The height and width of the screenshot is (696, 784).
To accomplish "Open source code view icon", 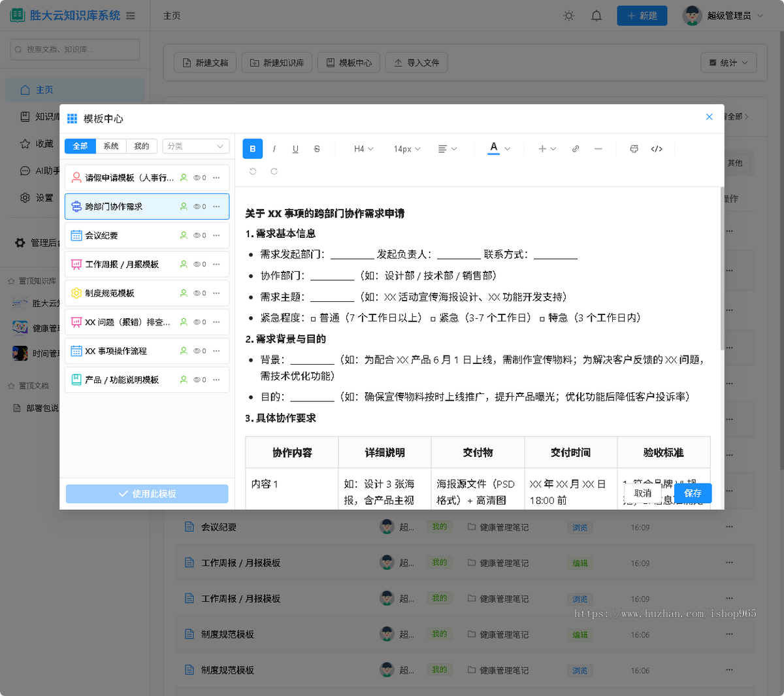I will pyautogui.click(x=657, y=149).
